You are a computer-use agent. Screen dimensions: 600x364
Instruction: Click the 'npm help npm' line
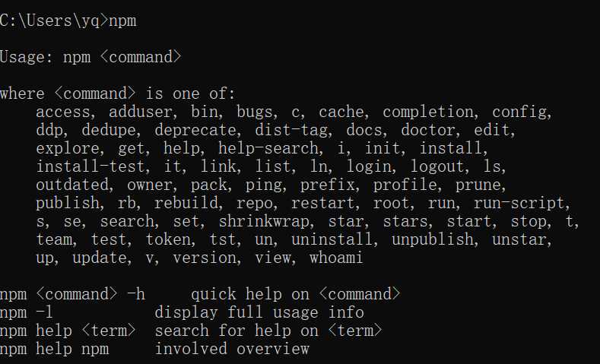tap(54, 350)
